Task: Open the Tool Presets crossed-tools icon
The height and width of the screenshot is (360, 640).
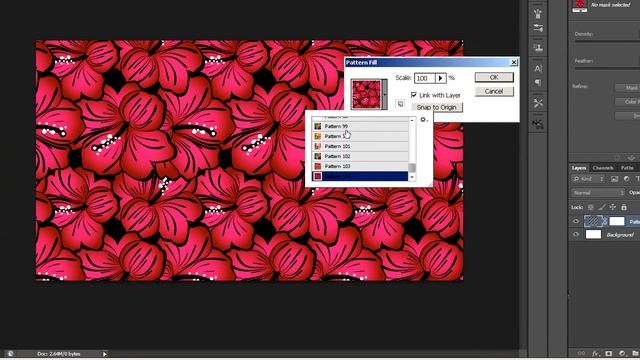Action: coord(538,103)
